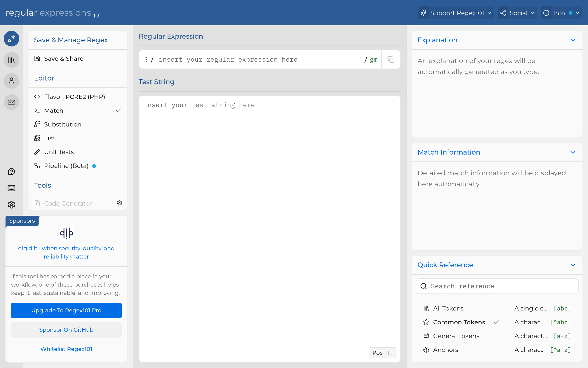Screen dimensions: 588x368
Task: Click the Substitution icon
Action: (37, 124)
